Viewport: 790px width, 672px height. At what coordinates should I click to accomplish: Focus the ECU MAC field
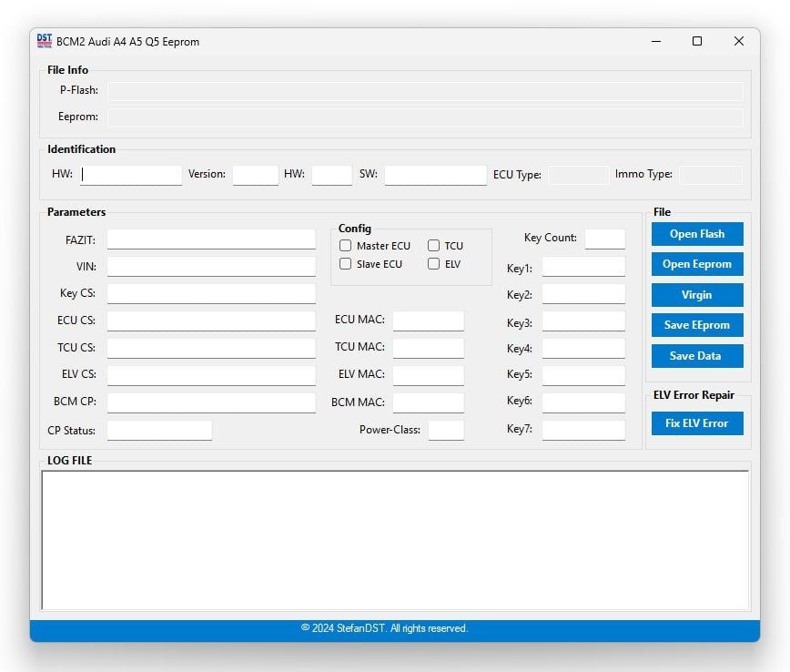(x=428, y=321)
